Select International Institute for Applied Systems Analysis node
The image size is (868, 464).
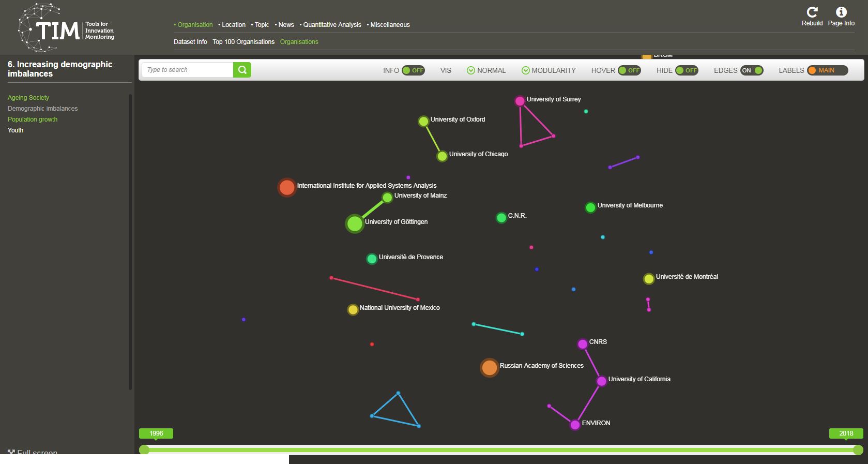[x=286, y=187]
